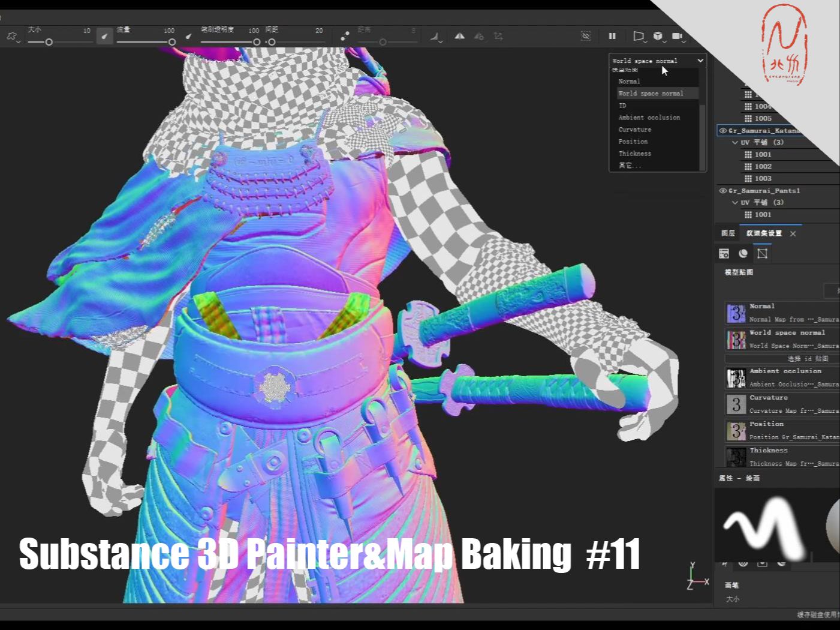Image resolution: width=840 pixels, height=630 pixels.
Task: Click the XYZ axis gizmo in viewport
Action: click(x=697, y=577)
